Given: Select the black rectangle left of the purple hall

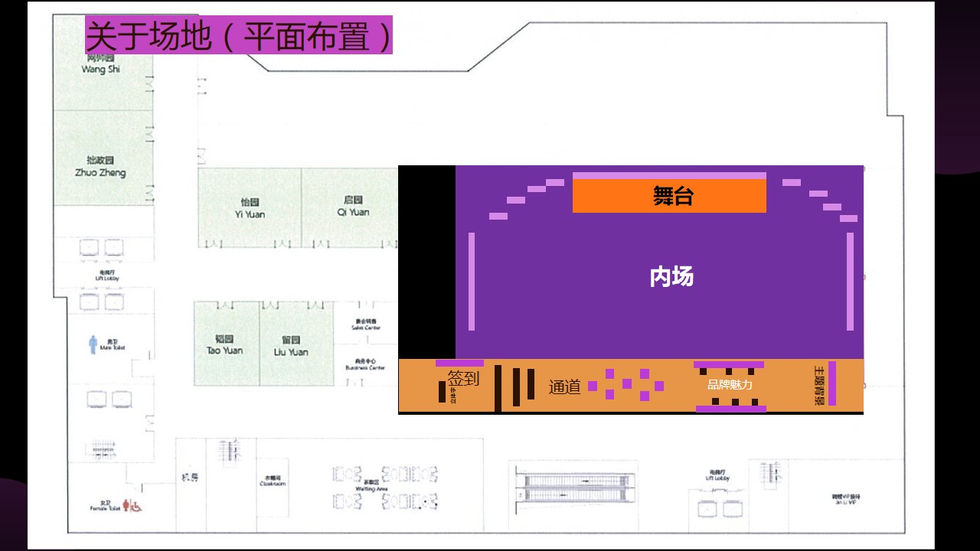Looking at the screenshot, I should point(427,262).
